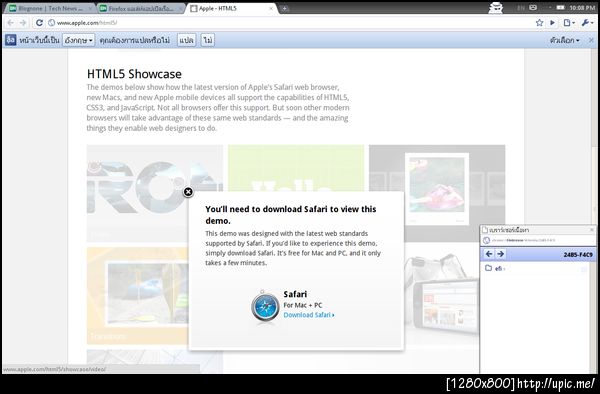Open the EN input language indicator

[520, 8]
